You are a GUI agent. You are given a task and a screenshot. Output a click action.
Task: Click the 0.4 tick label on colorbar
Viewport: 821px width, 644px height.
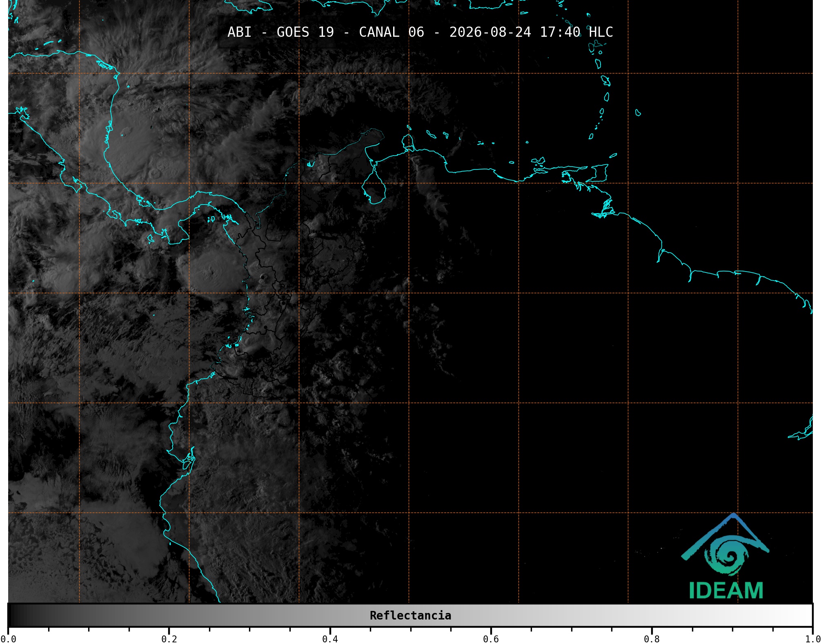click(x=330, y=639)
